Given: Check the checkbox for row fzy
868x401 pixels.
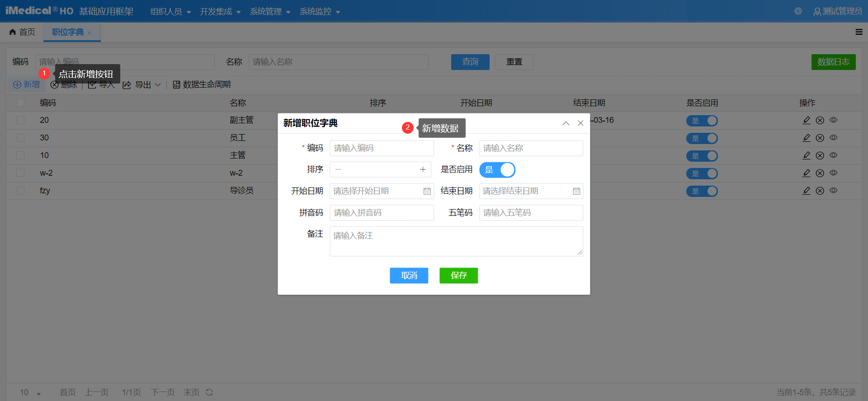Looking at the screenshot, I should tap(20, 191).
